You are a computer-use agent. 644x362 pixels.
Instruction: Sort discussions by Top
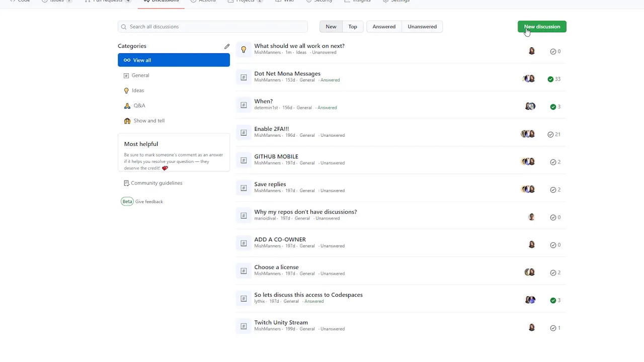353,27
